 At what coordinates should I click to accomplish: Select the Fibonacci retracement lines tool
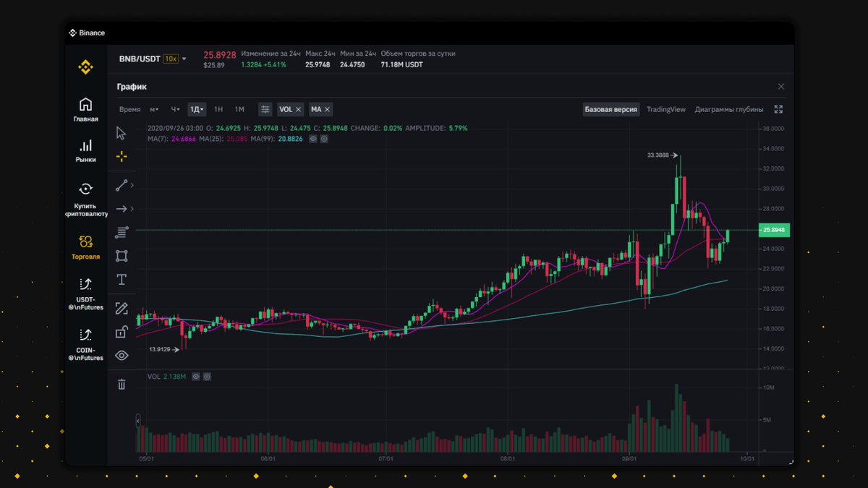(x=122, y=232)
